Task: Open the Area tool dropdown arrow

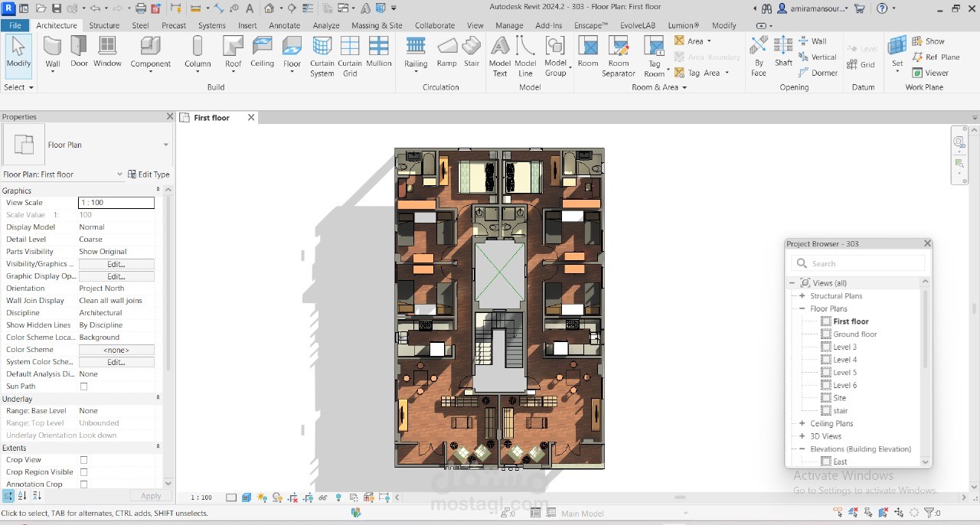Action: pos(709,41)
